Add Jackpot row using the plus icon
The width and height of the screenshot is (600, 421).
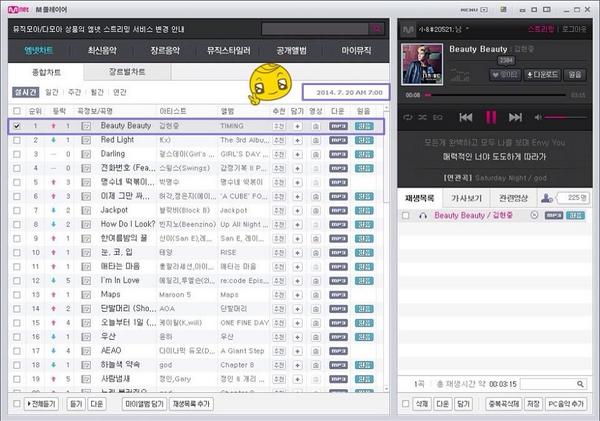297,211
